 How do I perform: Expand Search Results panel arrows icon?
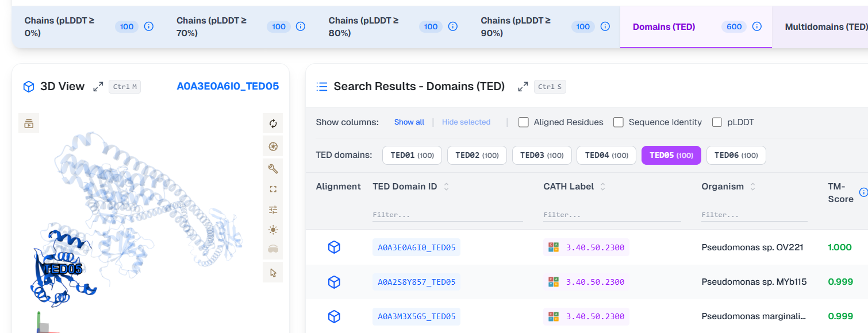[523, 87]
